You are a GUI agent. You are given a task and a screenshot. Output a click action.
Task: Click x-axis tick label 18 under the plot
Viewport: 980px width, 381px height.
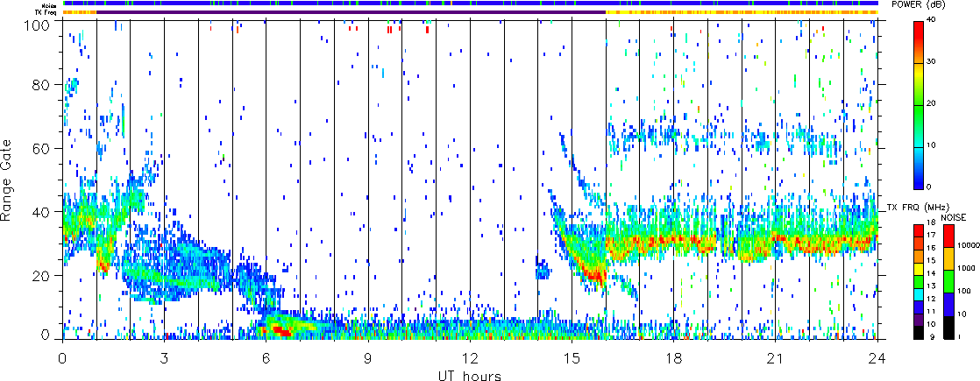pyautogui.click(x=674, y=359)
